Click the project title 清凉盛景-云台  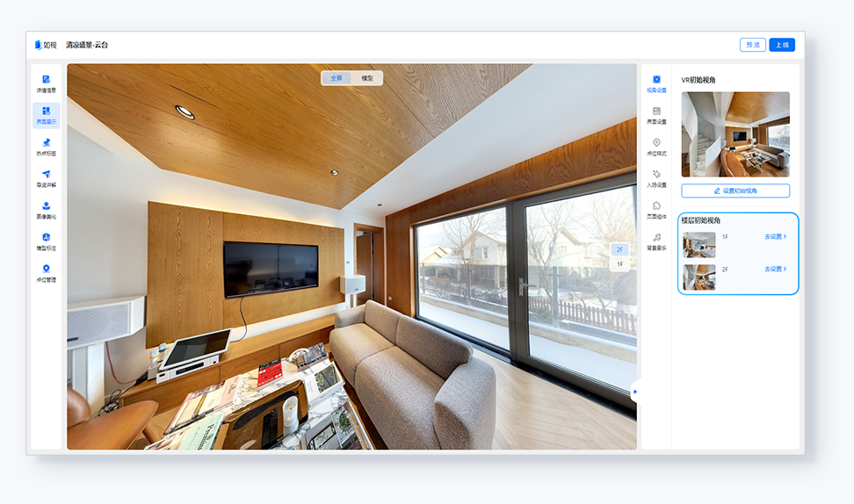click(87, 45)
